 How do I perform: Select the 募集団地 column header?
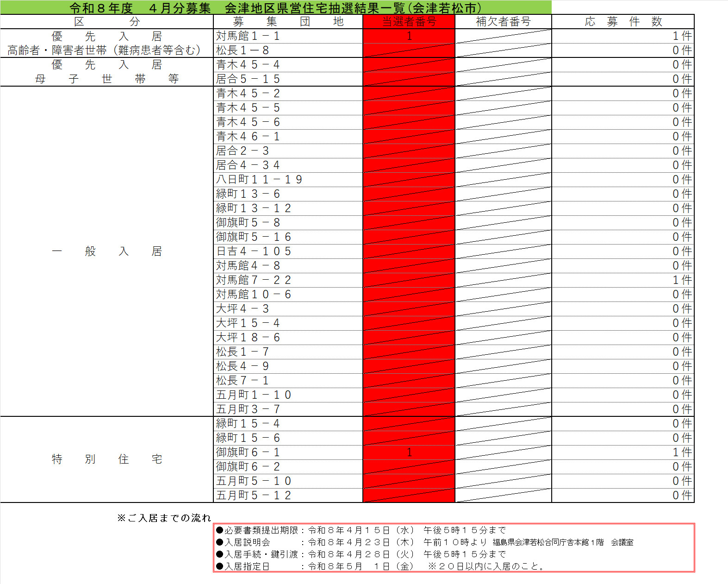[288, 22]
